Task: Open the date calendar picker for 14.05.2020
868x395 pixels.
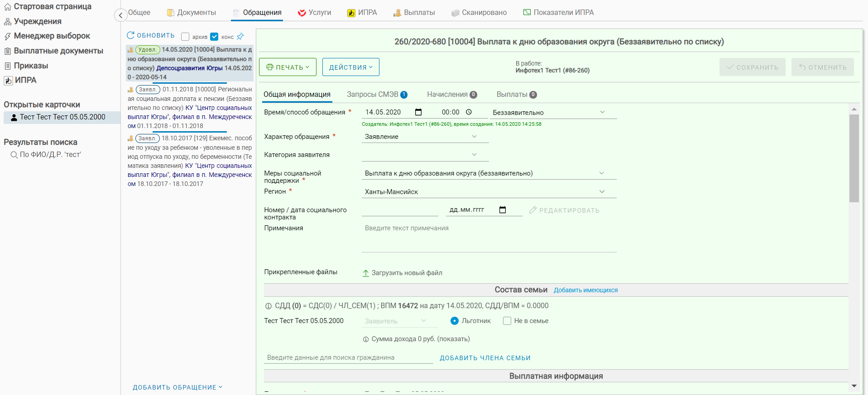Action: pos(418,112)
